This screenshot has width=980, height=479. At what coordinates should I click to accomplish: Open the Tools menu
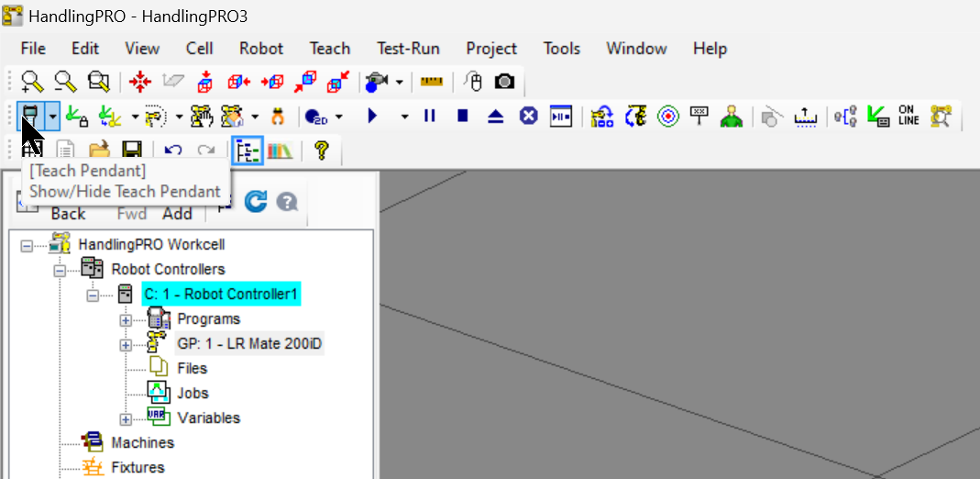[561, 48]
